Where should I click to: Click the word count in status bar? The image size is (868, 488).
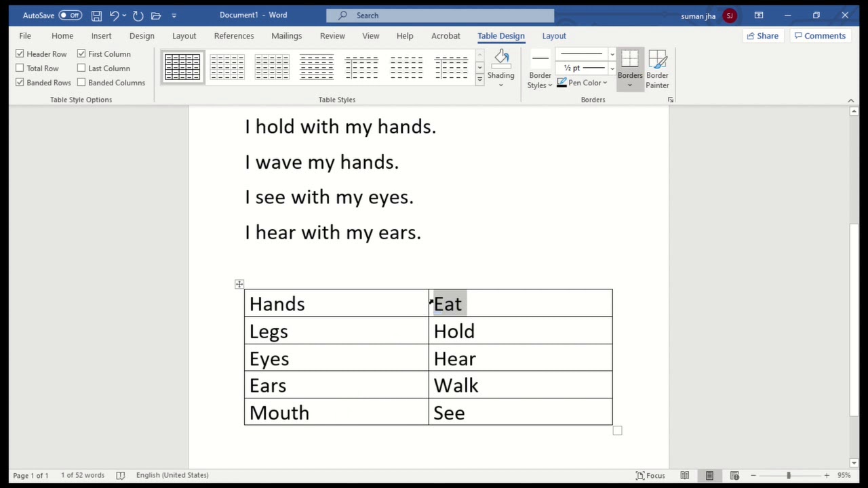(x=83, y=475)
